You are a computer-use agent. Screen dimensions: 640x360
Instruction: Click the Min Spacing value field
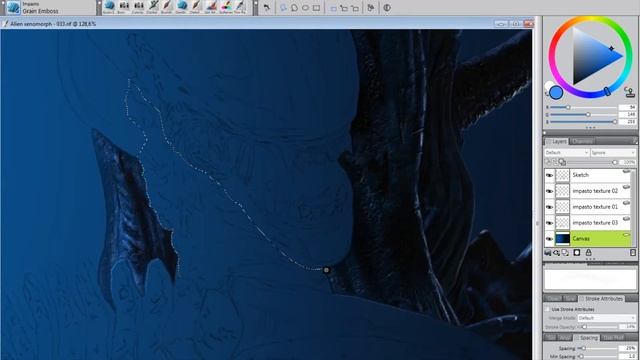click(x=628, y=356)
